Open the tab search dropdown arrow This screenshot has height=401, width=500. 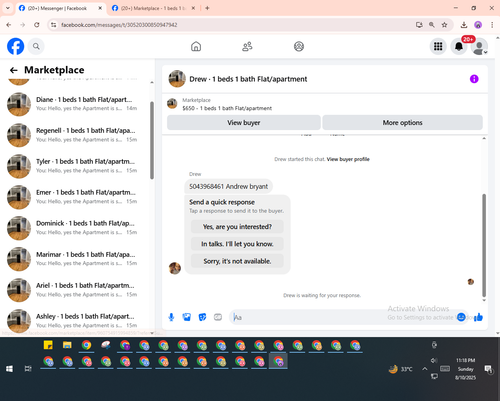(x=8, y=8)
